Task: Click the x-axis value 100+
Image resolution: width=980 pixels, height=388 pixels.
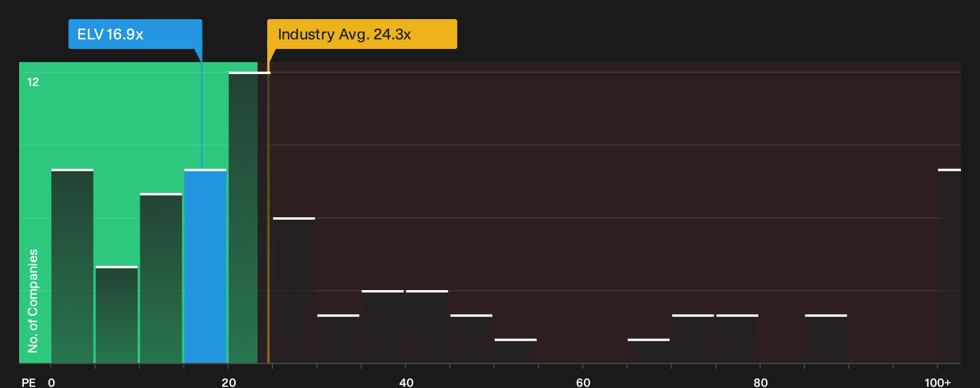Action: pos(938,383)
